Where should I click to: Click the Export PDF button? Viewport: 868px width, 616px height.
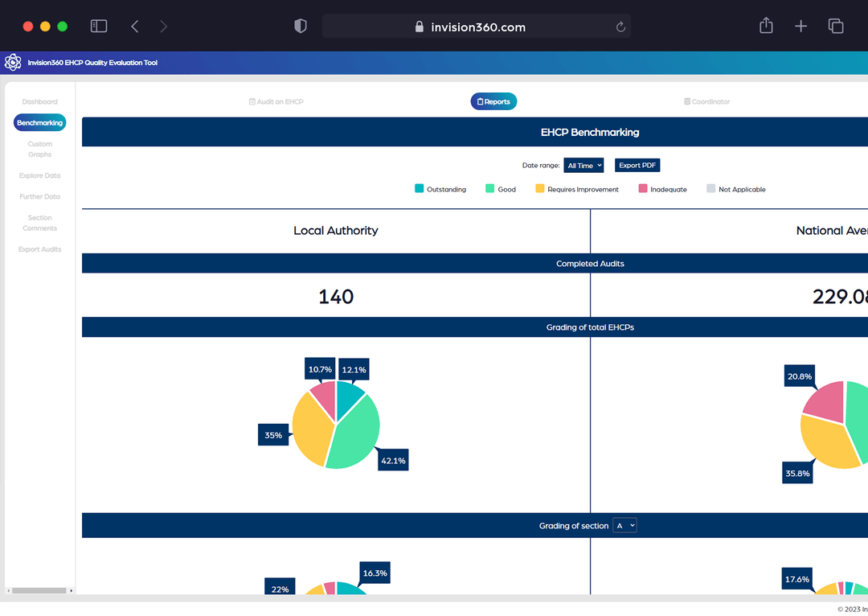637,165
